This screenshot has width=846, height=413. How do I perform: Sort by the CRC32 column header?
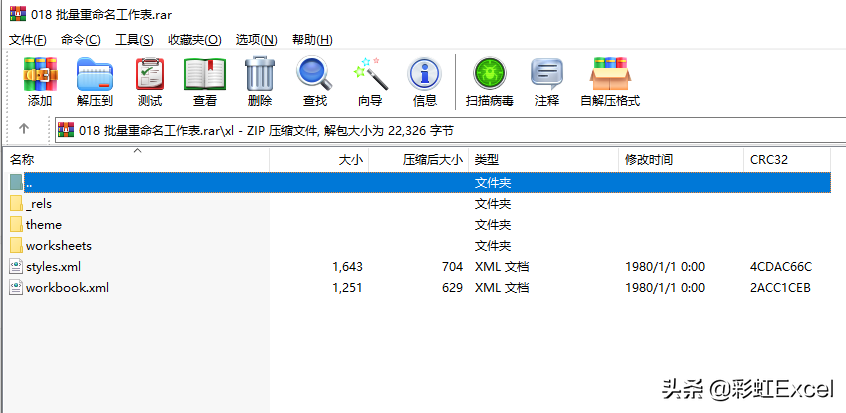tap(787, 160)
